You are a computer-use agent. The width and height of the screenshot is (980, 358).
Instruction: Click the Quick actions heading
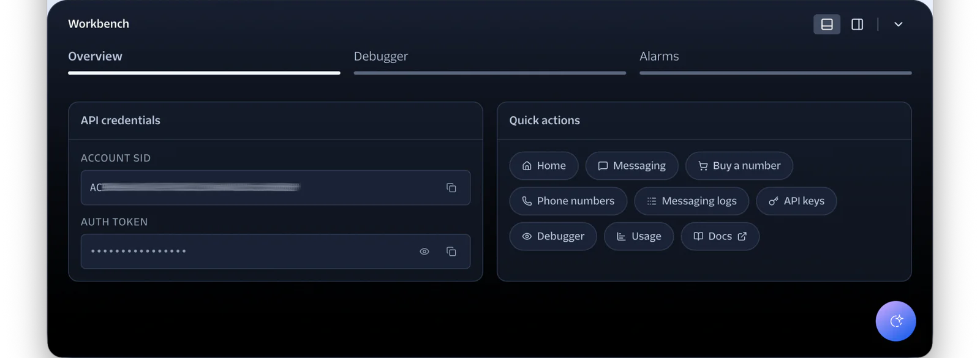point(545,121)
